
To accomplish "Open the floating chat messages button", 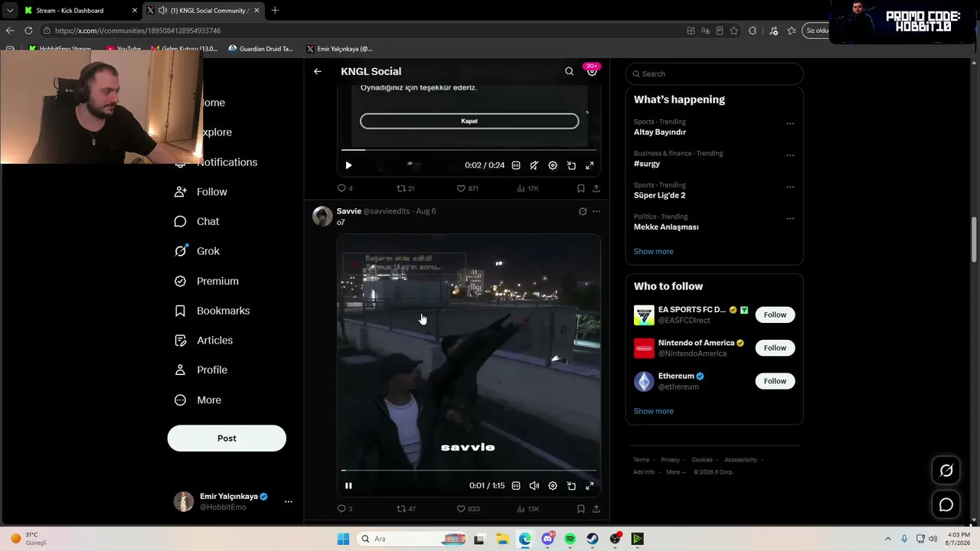I will pos(946,505).
